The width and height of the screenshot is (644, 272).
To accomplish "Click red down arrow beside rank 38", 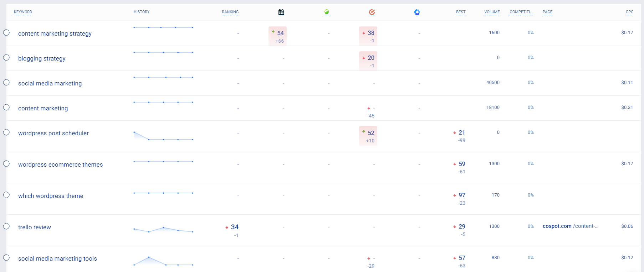I will (x=364, y=33).
